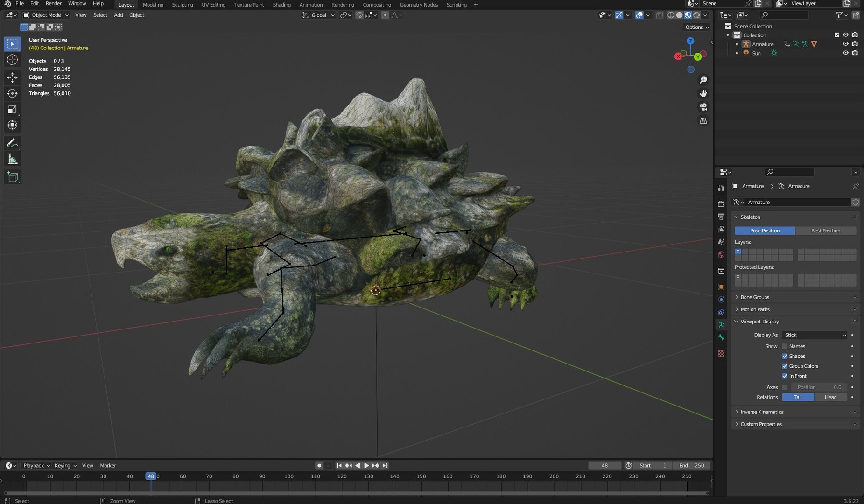The height and width of the screenshot is (504, 864).
Task: Uncheck the Group Colors checkbox
Action: (785, 366)
